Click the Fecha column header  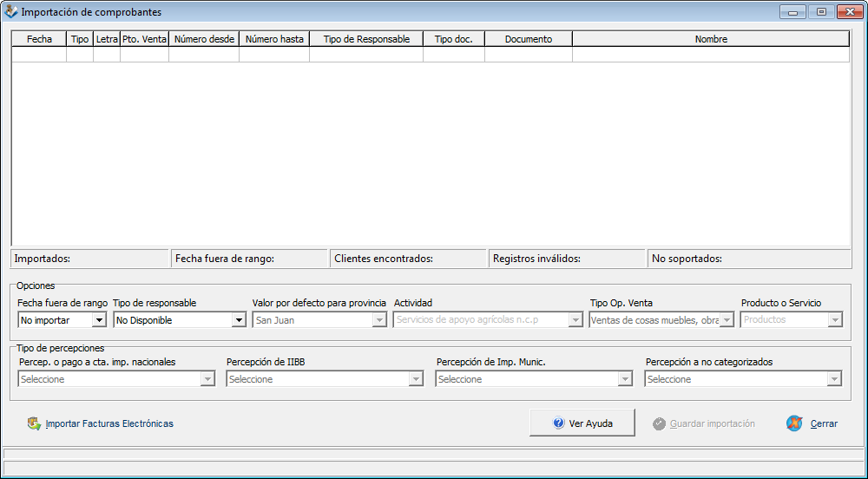[x=39, y=39]
